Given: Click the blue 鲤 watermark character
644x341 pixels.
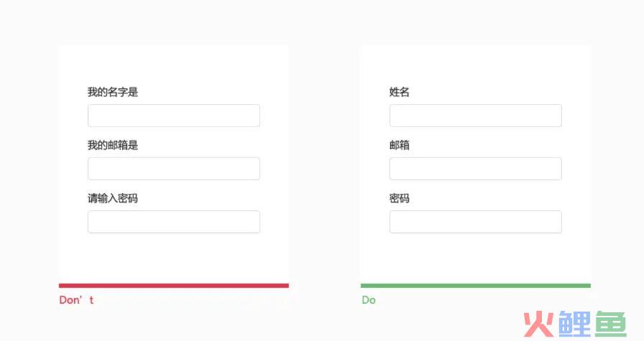Looking at the screenshot, I should coord(574,324).
